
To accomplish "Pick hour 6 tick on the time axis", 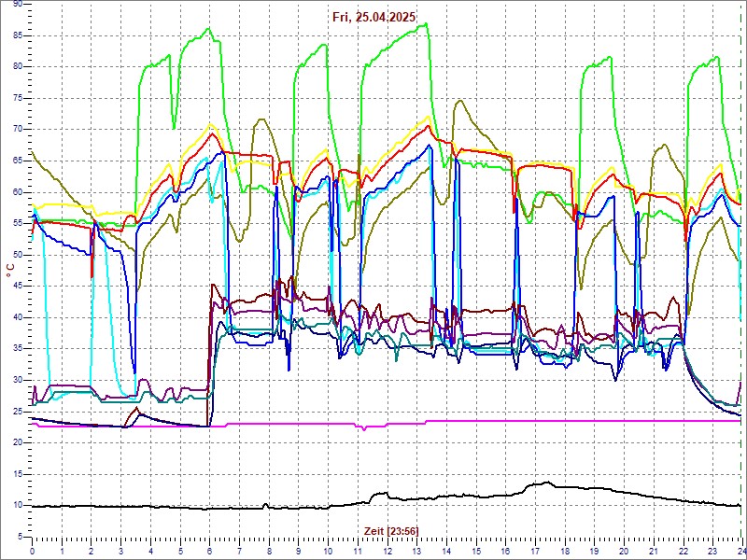I will point(209,551).
